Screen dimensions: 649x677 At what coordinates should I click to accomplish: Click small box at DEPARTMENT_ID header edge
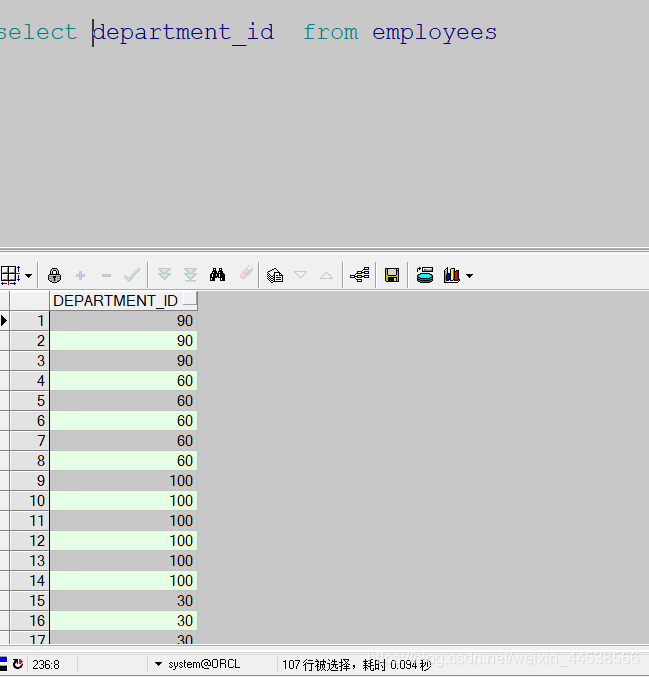(190, 299)
